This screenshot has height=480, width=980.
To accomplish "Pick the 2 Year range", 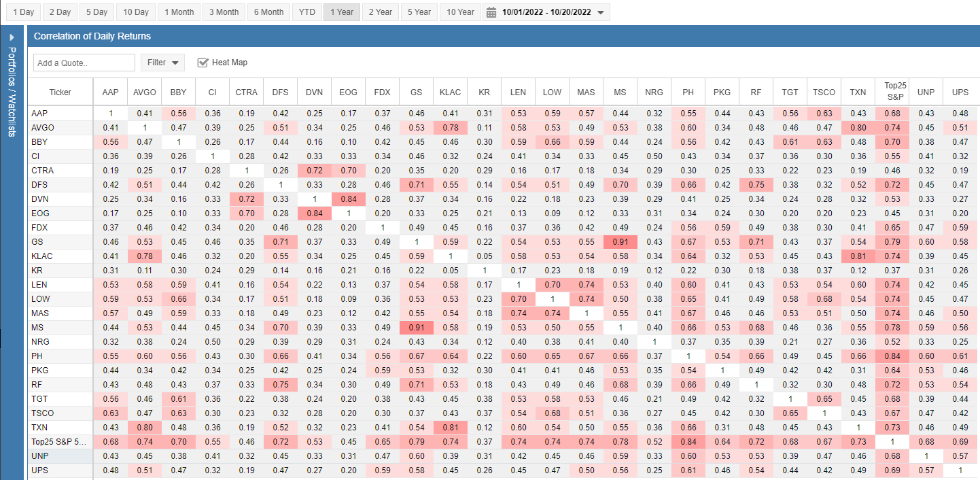I will pyautogui.click(x=380, y=12).
